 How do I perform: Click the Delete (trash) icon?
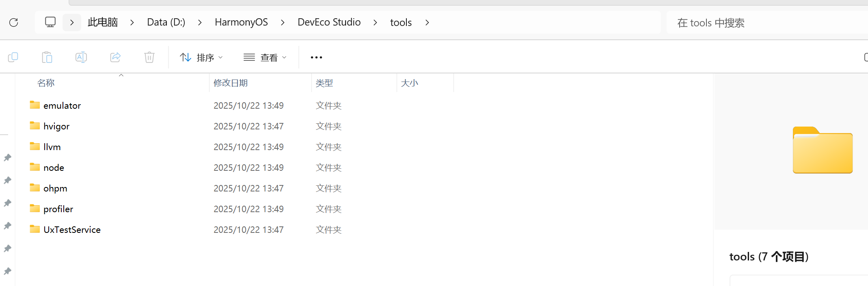coord(149,57)
